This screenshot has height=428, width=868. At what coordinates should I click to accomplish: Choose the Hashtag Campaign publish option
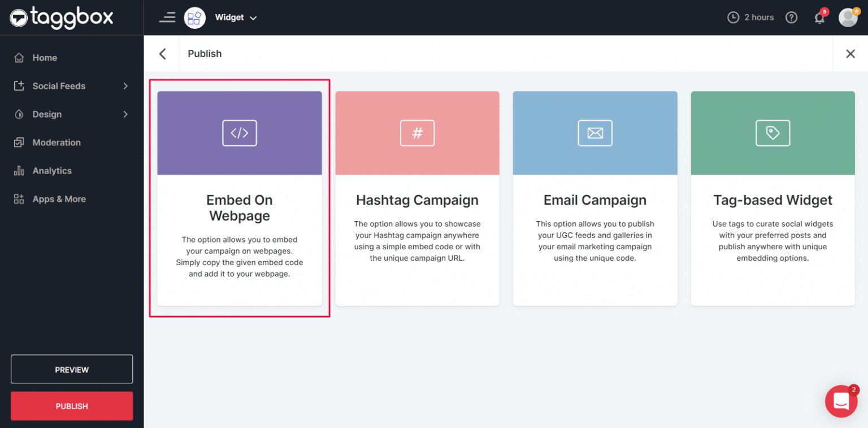click(x=417, y=198)
